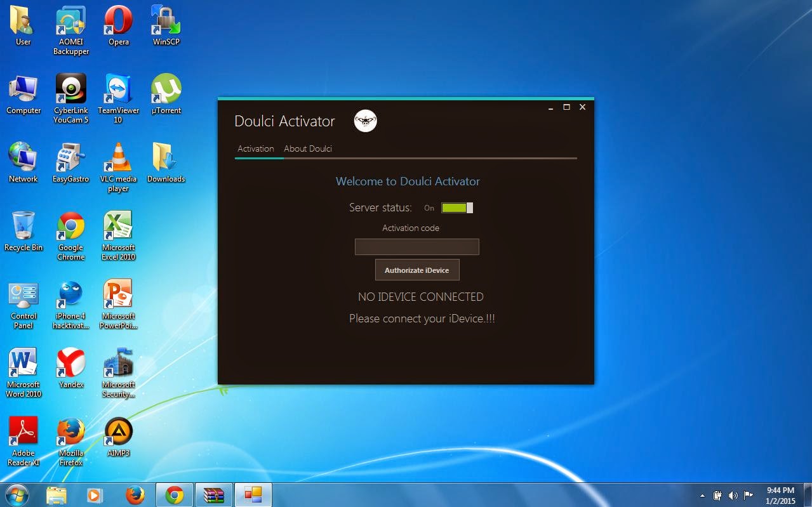Select the Doulci Activator taskbar button
The image size is (812, 507).
pos(253,495)
